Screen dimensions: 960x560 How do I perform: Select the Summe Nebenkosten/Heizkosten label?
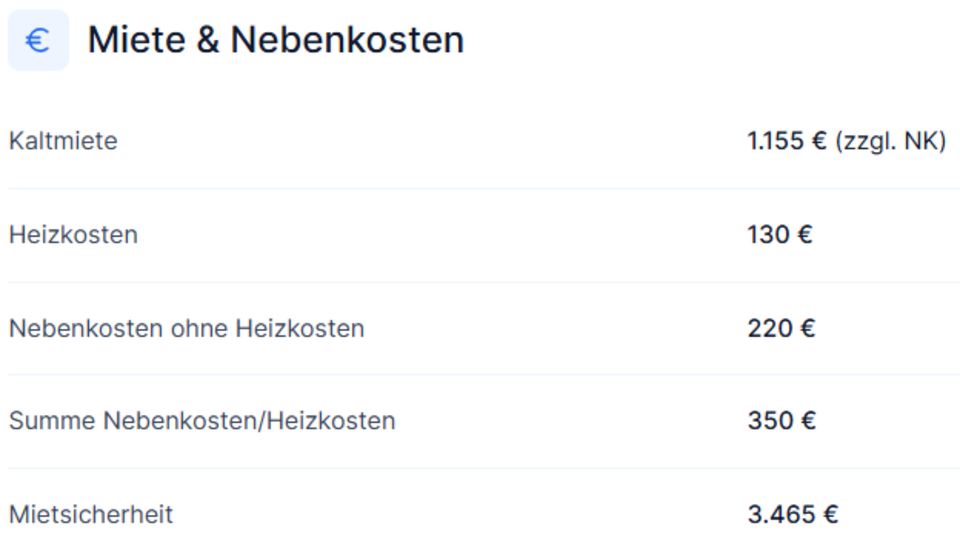(x=202, y=421)
